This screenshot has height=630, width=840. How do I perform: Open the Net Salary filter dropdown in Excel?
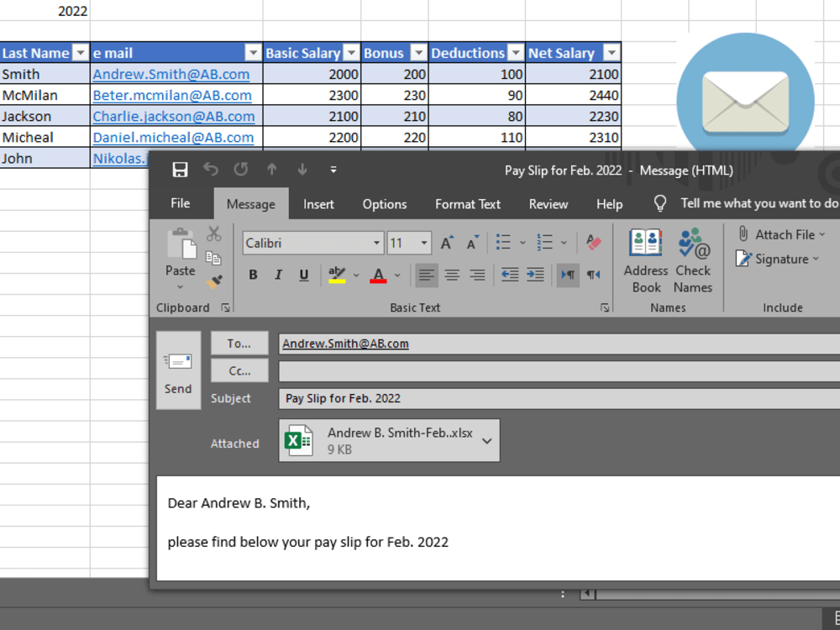(612, 53)
